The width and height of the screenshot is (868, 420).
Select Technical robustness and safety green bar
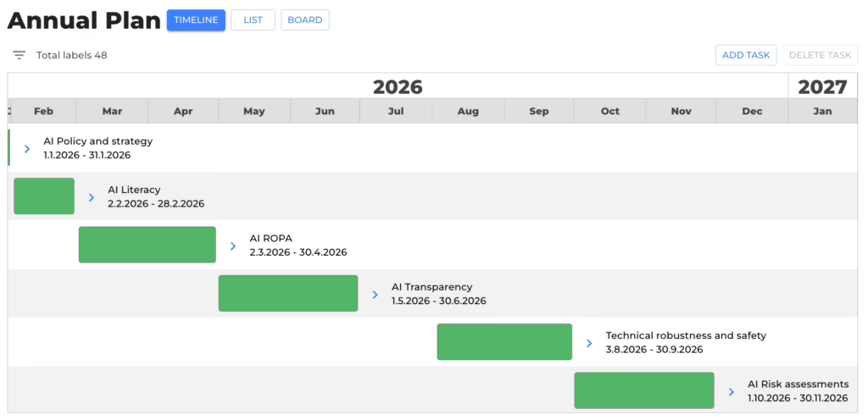coord(504,342)
